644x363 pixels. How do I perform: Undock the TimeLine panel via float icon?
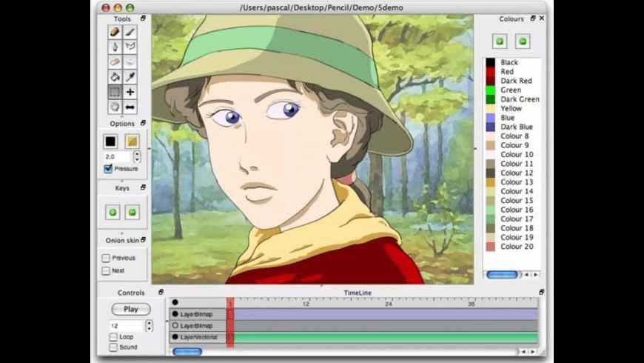(541, 293)
